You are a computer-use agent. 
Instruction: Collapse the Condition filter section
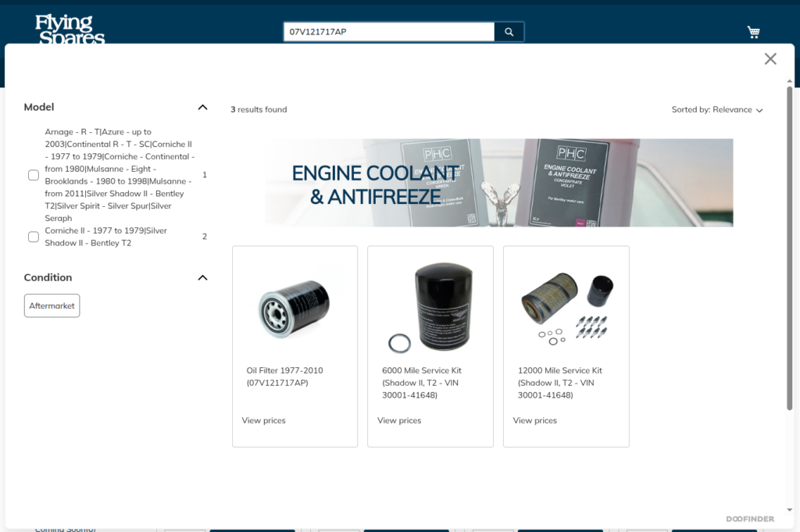(x=202, y=277)
